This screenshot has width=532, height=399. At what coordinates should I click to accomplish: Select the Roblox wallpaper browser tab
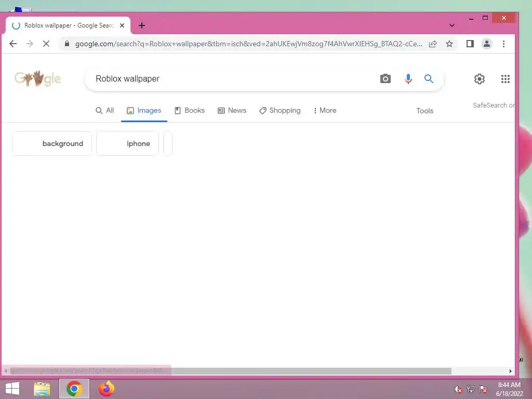tap(68, 25)
